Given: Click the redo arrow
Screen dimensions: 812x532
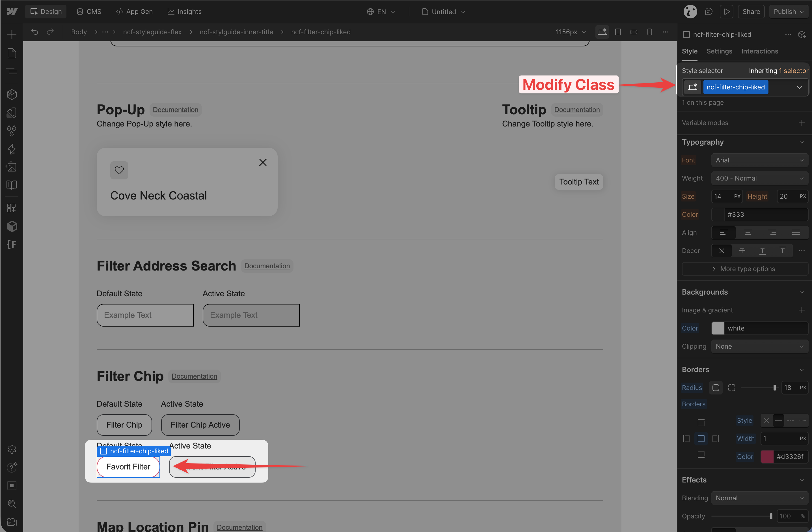Looking at the screenshot, I should (50, 32).
